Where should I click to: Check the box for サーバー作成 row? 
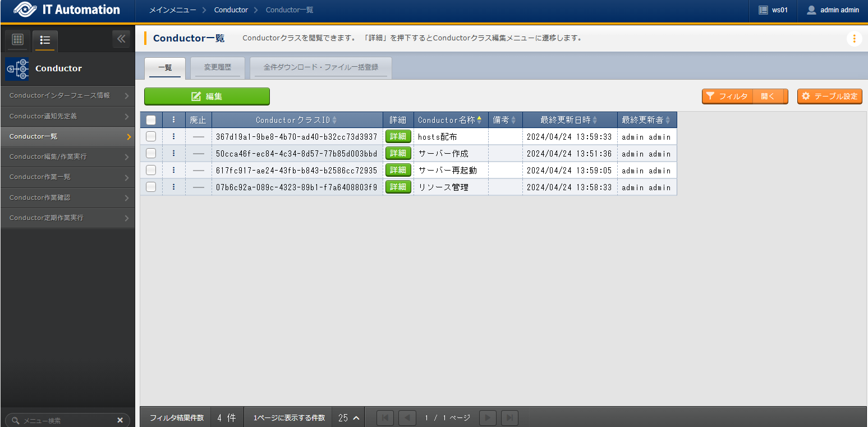151,153
